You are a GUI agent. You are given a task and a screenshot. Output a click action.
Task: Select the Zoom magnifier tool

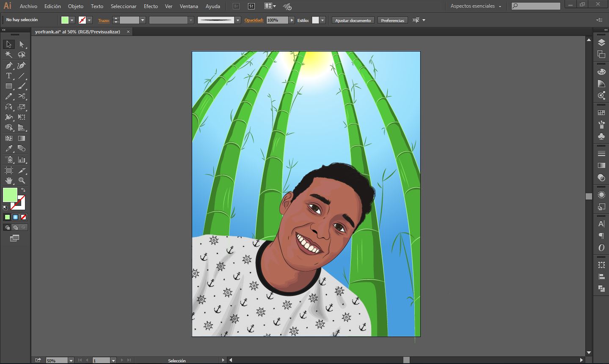pos(22,181)
